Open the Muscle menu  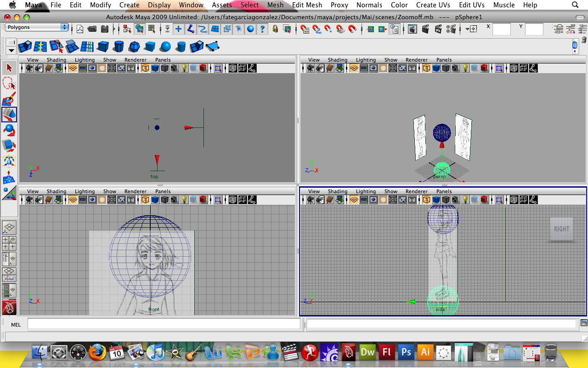pyautogui.click(x=504, y=5)
